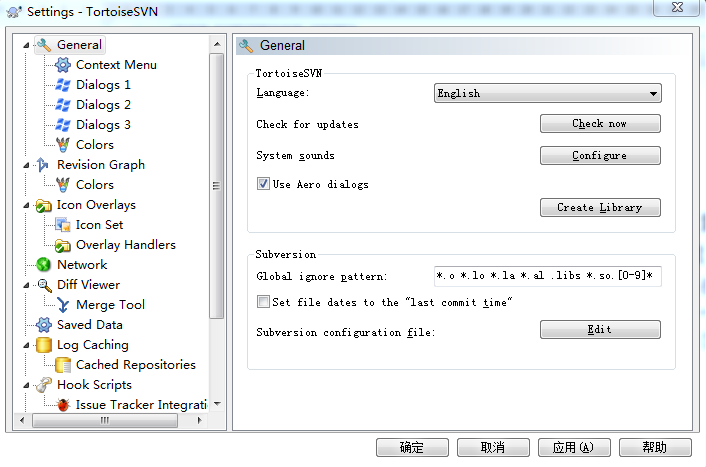Click the Log Caching database icon
Image resolution: width=706 pixels, height=467 pixels.
(43, 345)
